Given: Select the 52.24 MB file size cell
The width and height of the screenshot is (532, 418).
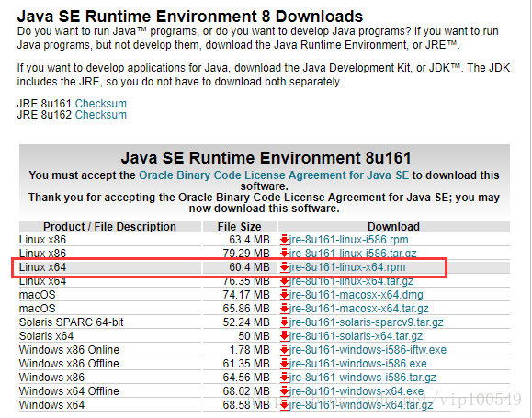Looking at the screenshot, I should (240, 322).
